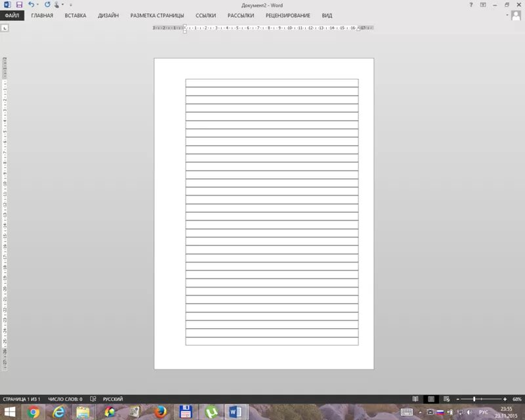The image size is (525, 420).
Task: Switch to the ГЛАВНАЯ tab
Action: (42, 15)
